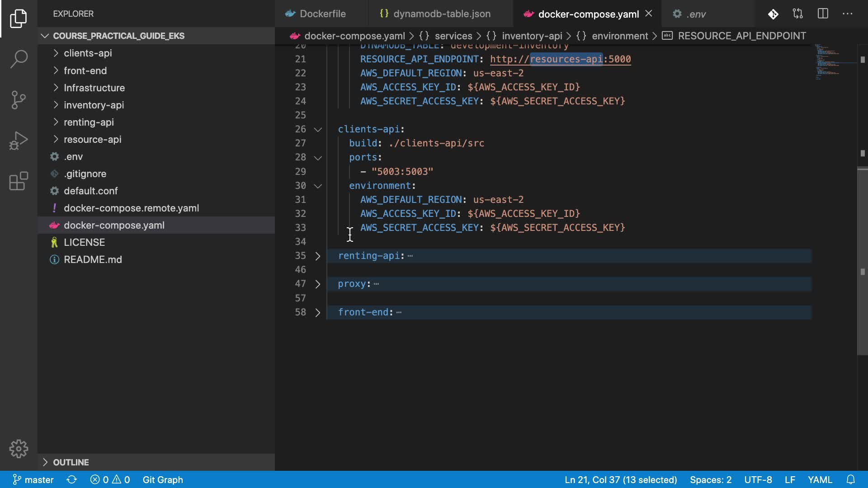This screenshot has height=488, width=868.
Task: Expand the Infrastructure folder
Action: click(94, 88)
